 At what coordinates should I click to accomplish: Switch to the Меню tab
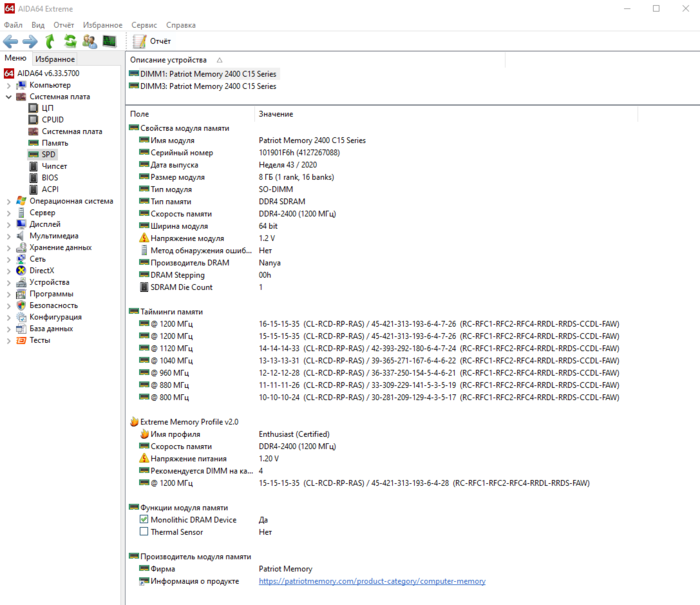coord(16,58)
